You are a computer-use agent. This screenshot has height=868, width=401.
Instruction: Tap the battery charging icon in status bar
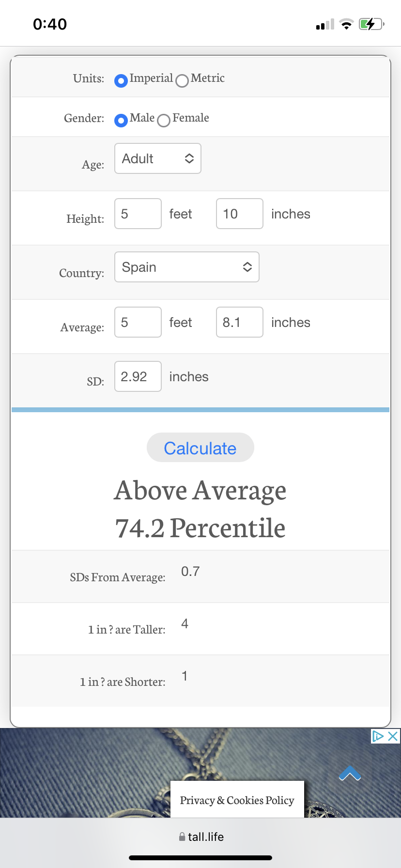tap(371, 24)
